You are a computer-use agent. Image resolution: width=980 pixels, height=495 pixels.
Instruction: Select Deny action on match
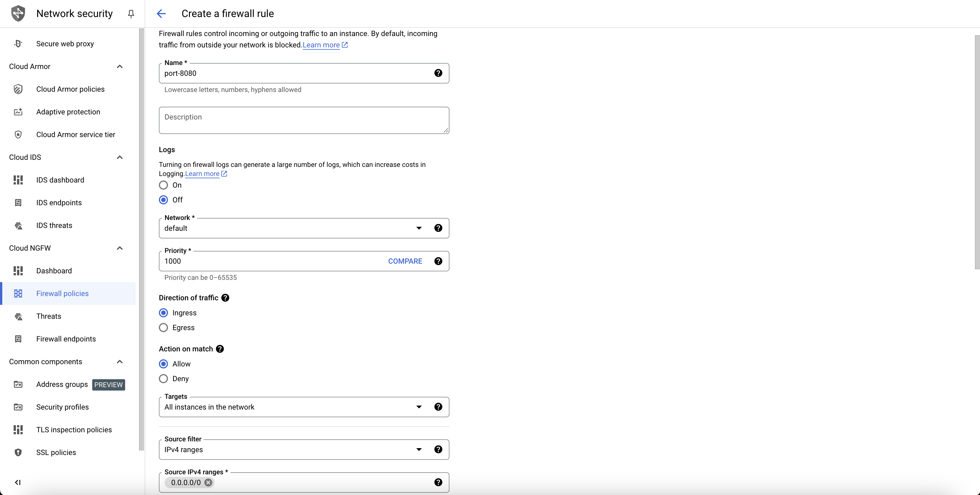coord(163,378)
